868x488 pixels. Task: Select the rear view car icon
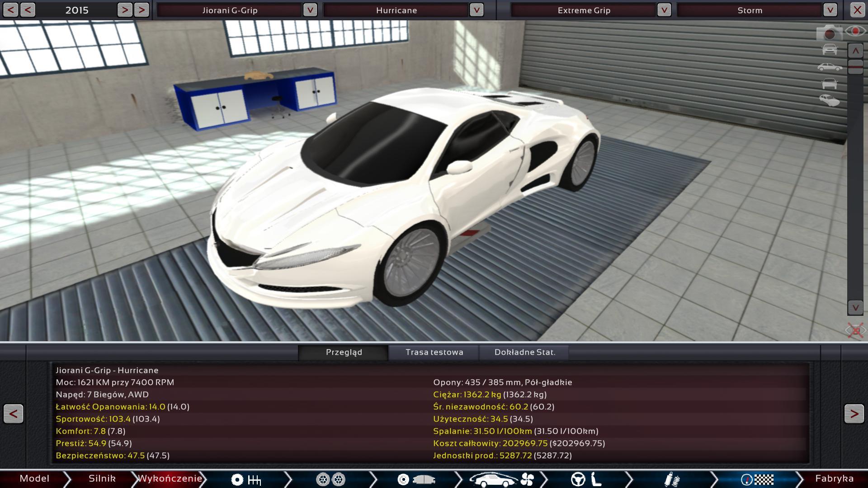click(830, 84)
